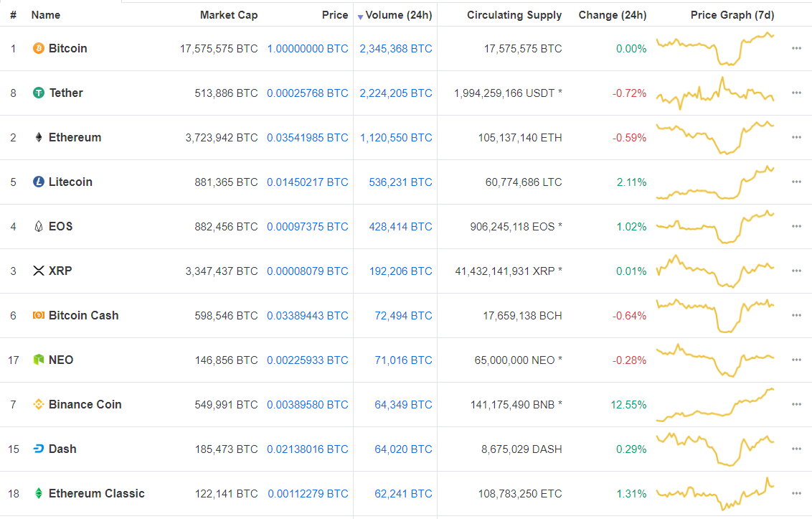Image resolution: width=812 pixels, height=519 pixels.
Task: Click the Litecoin logo icon
Action: [39, 182]
